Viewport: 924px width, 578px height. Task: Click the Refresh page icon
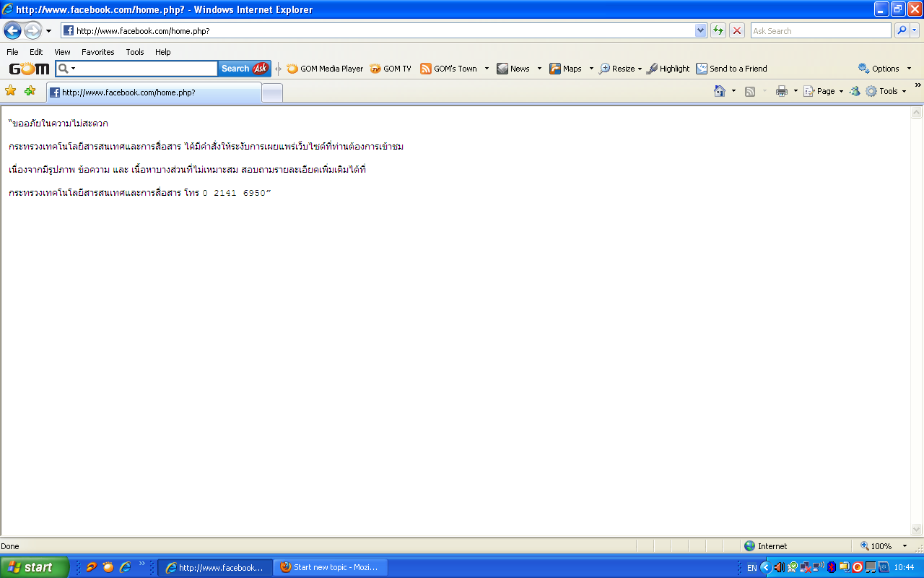(x=718, y=31)
